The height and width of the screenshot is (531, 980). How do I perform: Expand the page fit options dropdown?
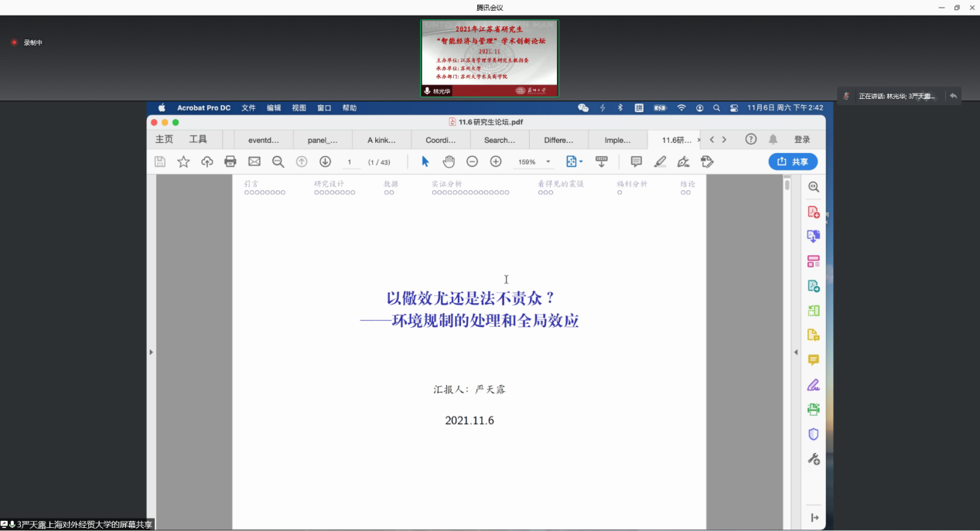[575, 162]
